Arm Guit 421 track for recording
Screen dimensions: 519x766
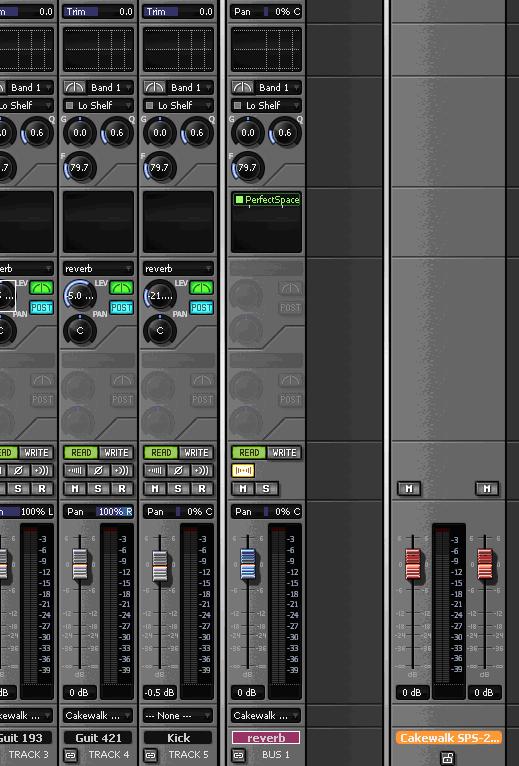click(x=121, y=489)
